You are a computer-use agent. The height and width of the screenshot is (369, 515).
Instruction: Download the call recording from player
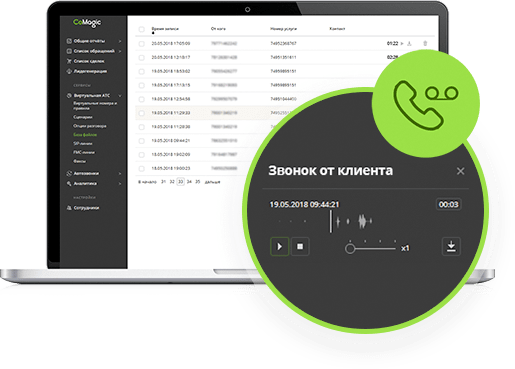(451, 246)
